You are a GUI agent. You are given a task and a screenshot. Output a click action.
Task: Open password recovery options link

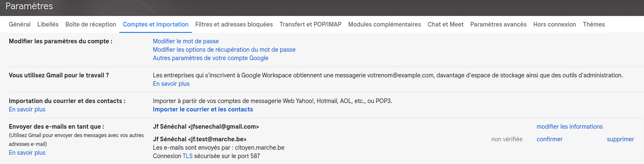click(x=224, y=50)
